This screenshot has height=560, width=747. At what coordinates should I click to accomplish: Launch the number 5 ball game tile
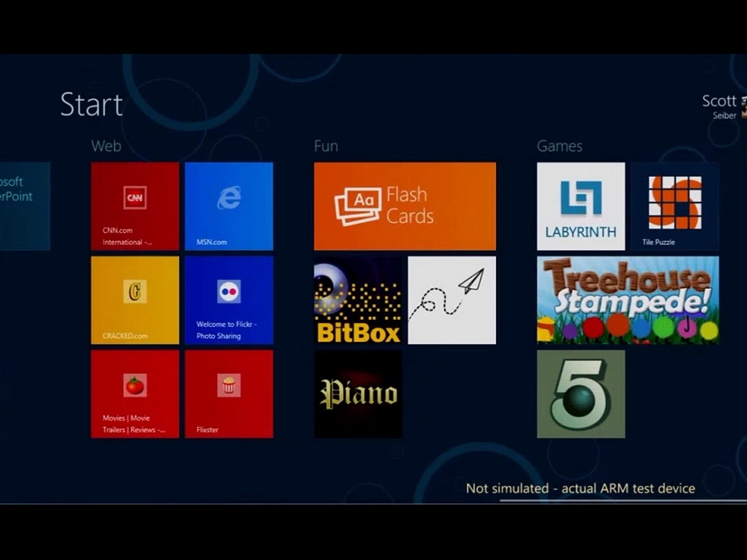[x=581, y=394]
